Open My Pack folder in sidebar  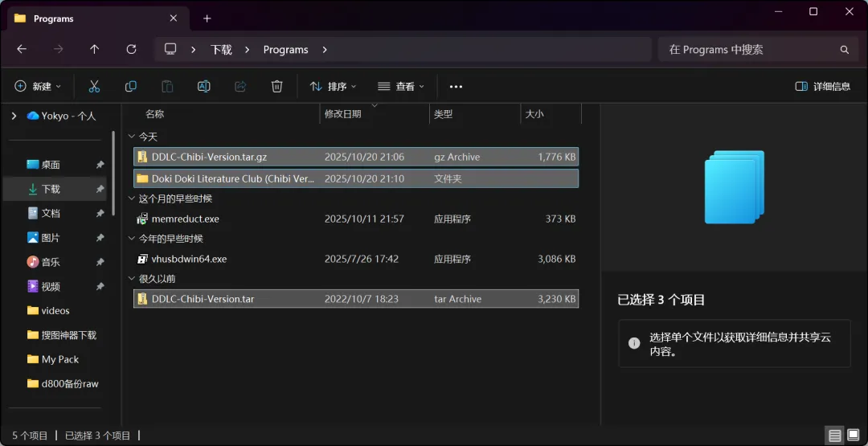[x=58, y=359]
